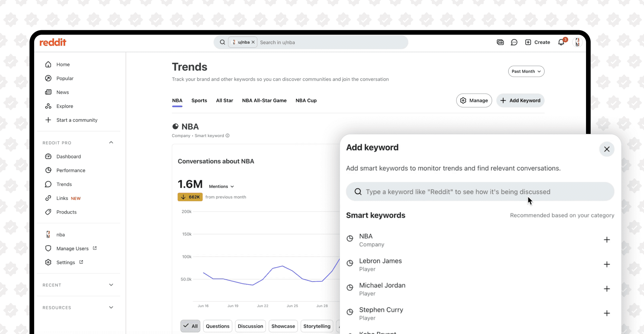This screenshot has height=334, width=644.
Task: Switch to the All Star tab
Action: tap(224, 100)
